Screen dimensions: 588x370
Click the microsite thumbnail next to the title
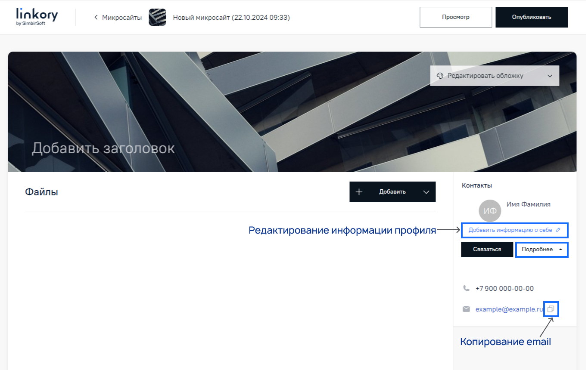pos(157,17)
